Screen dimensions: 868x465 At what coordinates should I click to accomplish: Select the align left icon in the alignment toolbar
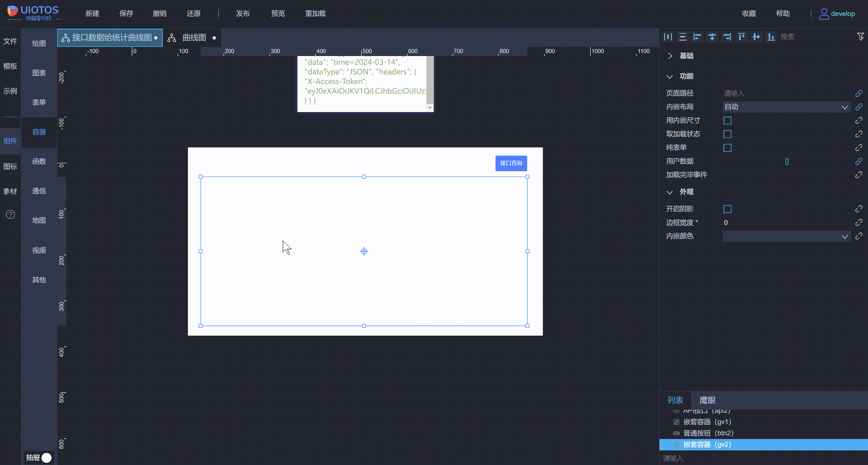click(697, 37)
